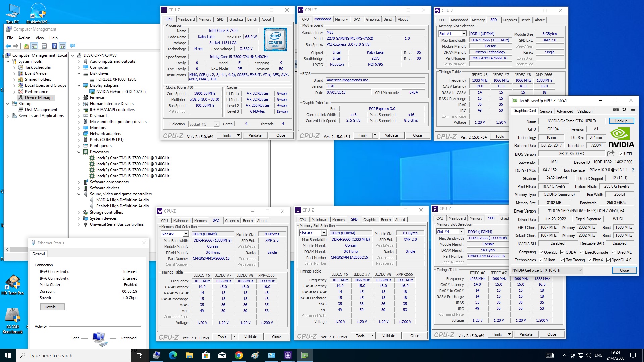Image resolution: width=644 pixels, height=362 pixels.
Task: Click the Computer Management horizontal scrollbar left arrow
Action: click(7, 249)
